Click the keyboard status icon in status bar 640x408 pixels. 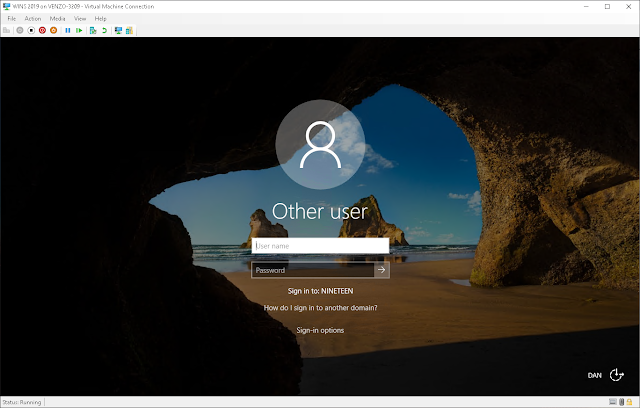(613, 402)
